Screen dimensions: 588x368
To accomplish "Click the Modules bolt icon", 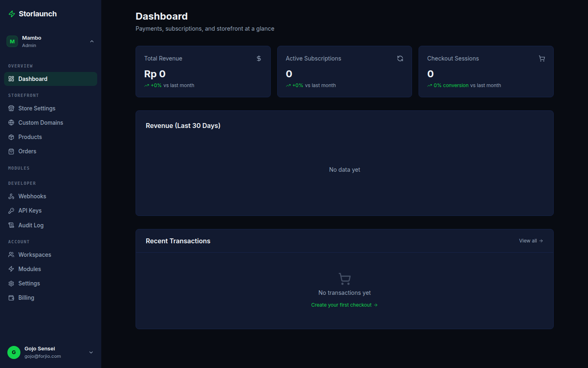I will coord(11,269).
